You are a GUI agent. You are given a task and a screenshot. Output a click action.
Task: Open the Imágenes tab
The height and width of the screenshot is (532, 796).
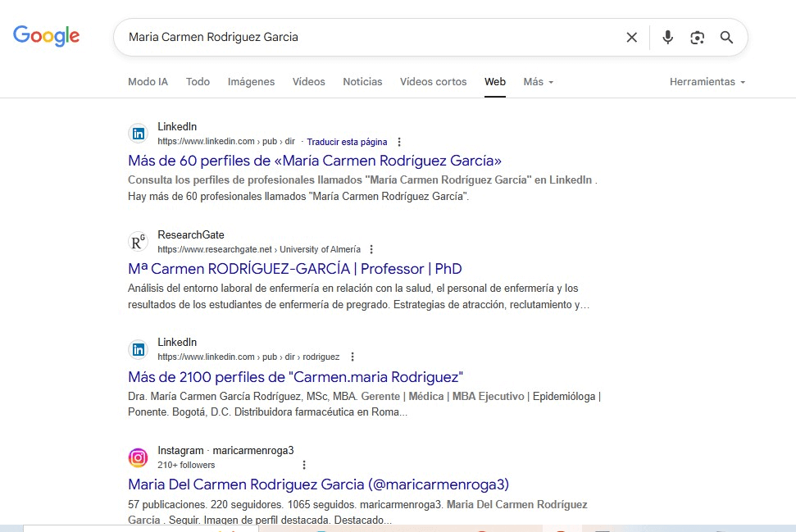pos(251,82)
